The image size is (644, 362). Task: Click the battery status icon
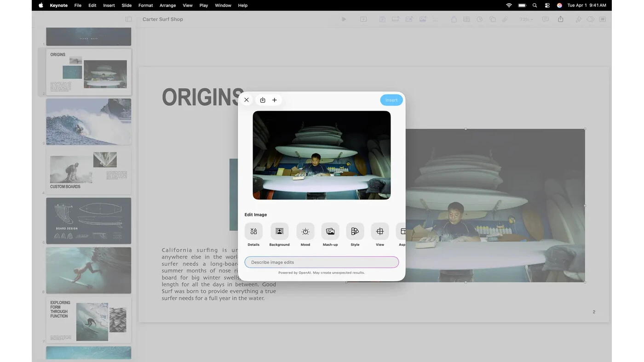tap(522, 6)
